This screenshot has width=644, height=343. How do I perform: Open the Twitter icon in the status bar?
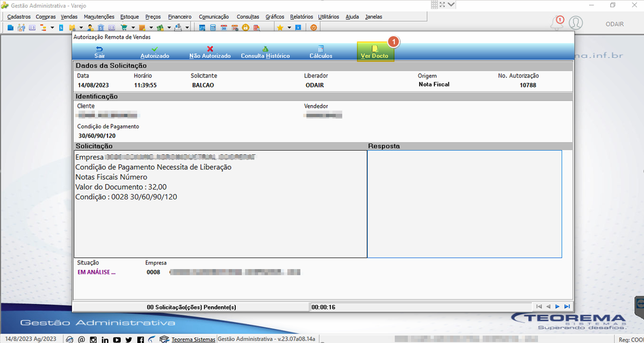[128, 339]
